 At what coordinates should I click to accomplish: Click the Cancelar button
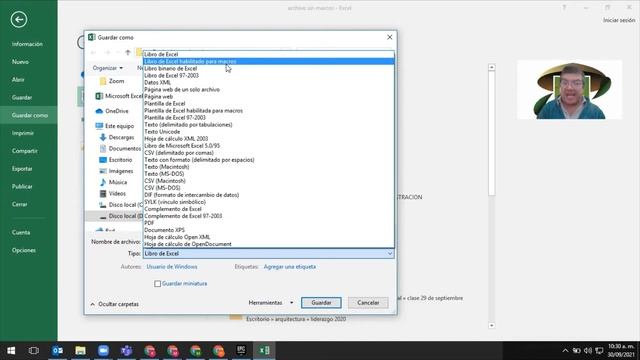(x=368, y=303)
